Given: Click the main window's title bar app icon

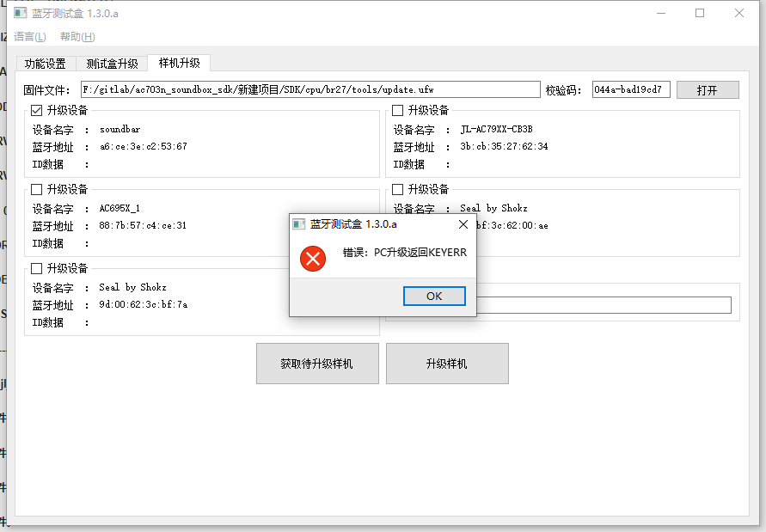Looking at the screenshot, I should coord(21,13).
